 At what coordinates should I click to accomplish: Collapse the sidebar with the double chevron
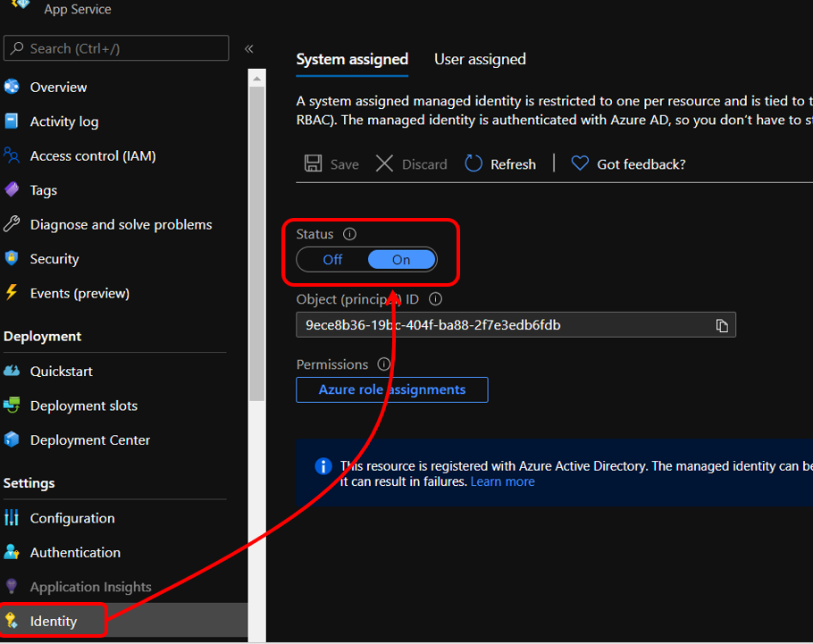[x=249, y=49]
